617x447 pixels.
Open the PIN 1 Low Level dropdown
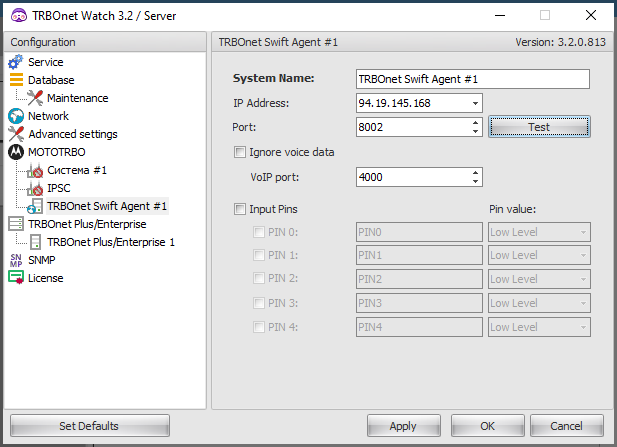click(583, 255)
